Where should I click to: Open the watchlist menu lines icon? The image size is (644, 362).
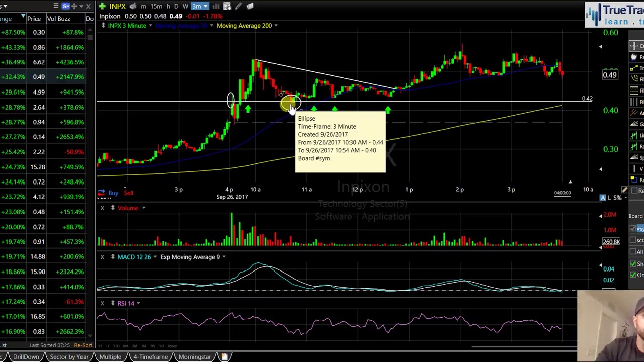56,6
